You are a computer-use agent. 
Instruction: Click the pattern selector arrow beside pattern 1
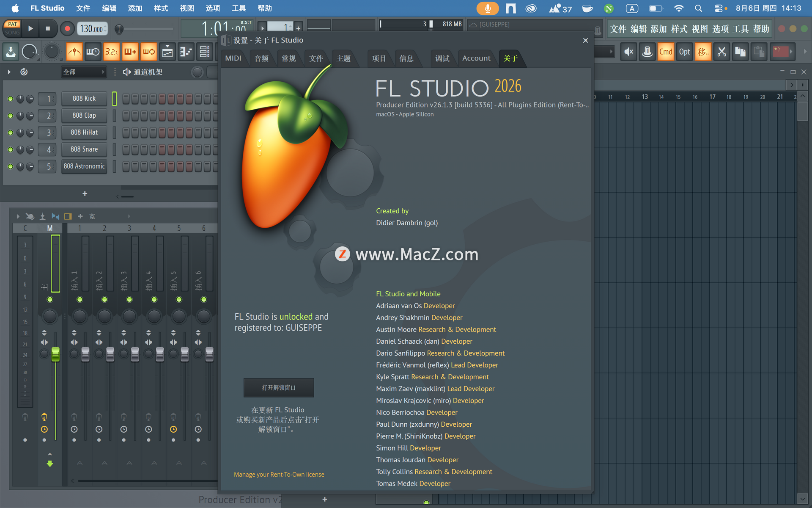point(262,28)
